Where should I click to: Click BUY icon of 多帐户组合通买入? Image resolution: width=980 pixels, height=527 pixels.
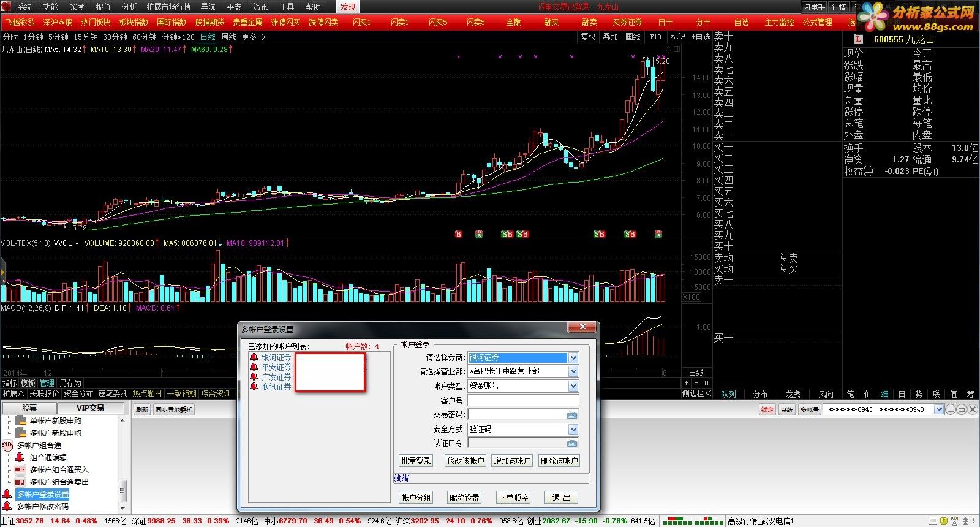pos(20,470)
